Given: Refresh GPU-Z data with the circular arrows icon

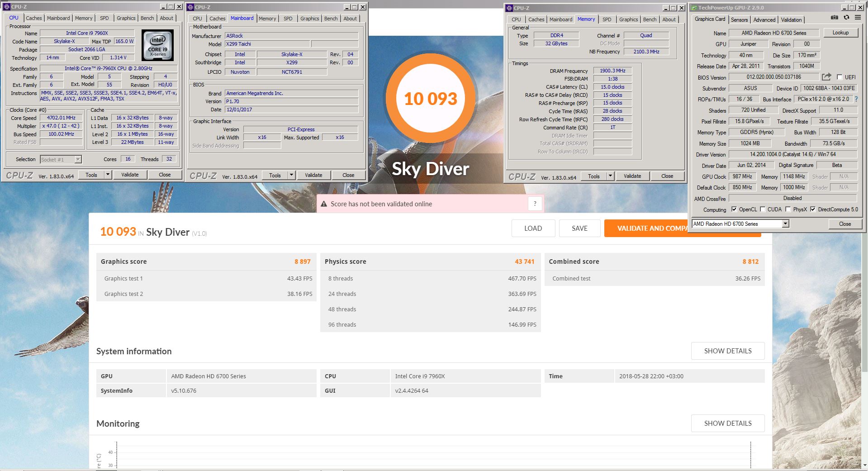Looking at the screenshot, I should click(x=846, y=18).
